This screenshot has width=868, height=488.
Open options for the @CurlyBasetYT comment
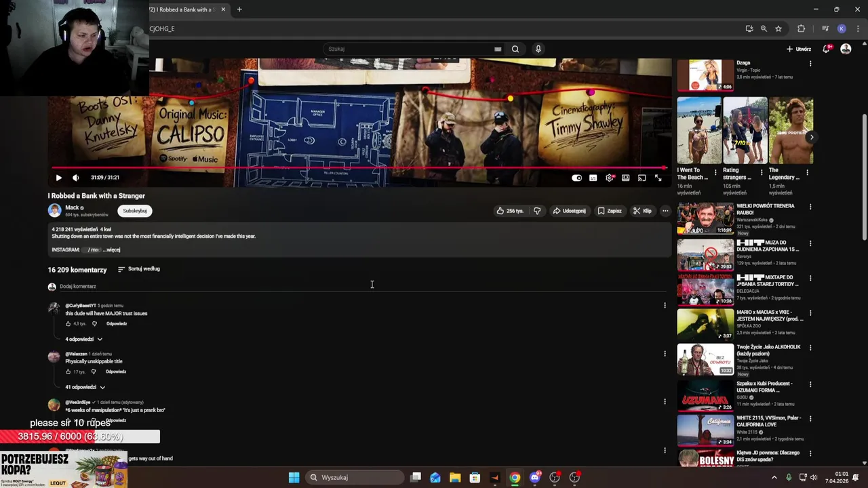[x=665, y=305]
